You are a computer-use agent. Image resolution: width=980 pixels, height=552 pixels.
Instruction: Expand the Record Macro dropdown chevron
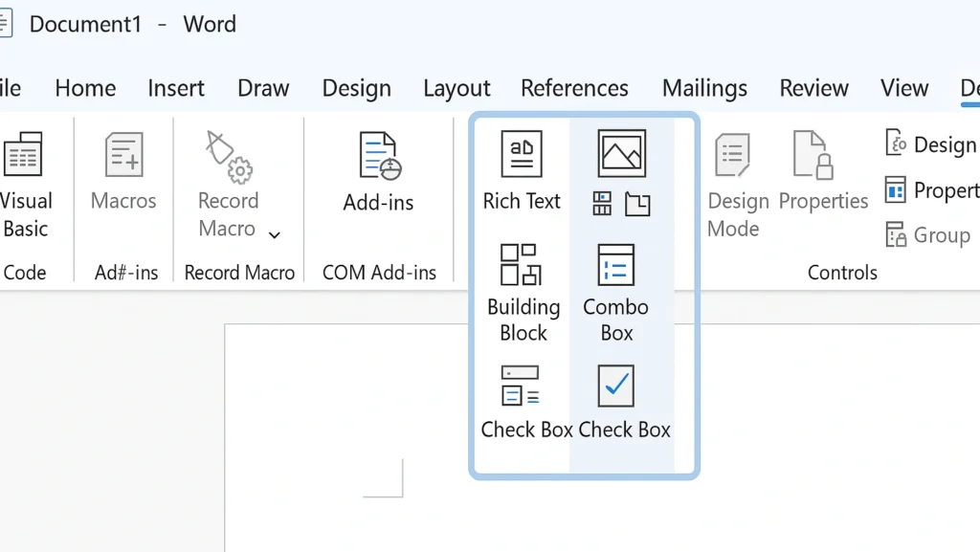(x=273, y=232)
